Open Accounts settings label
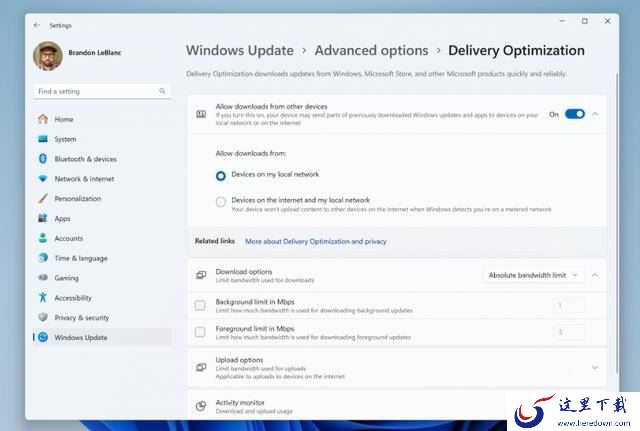Viewport: 640px width, 431px height. coord(69,238)
